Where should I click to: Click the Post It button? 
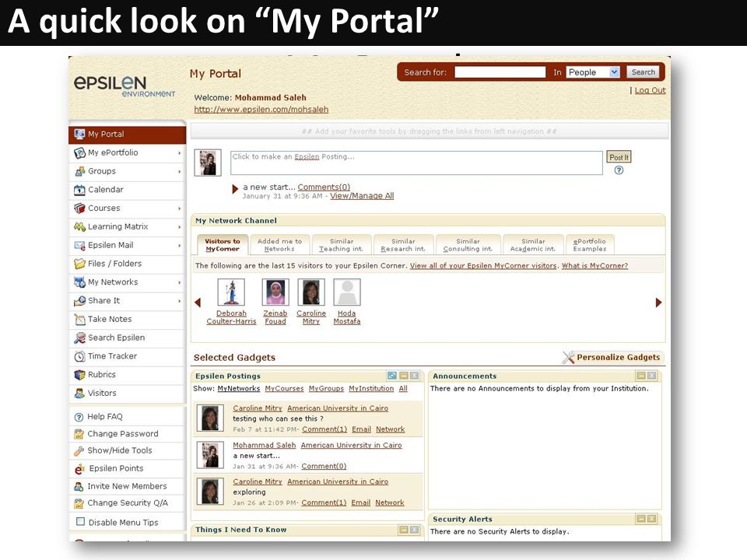619,157
